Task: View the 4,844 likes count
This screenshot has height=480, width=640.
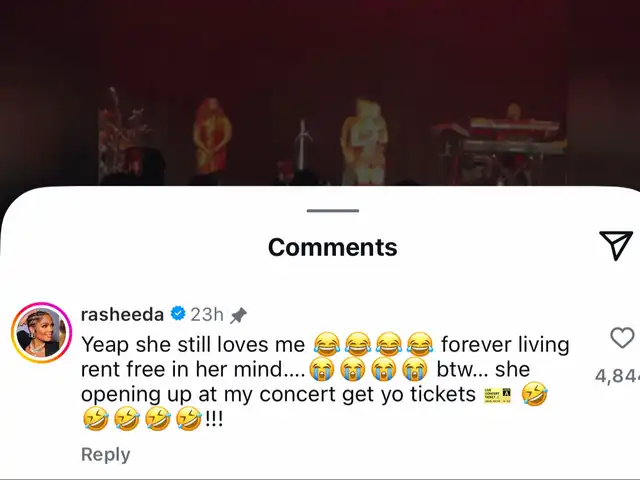Action: pos(617,376)
